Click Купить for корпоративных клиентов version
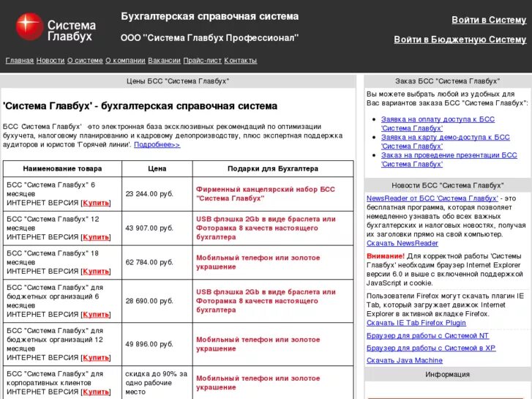The image size is (532, 399). [x=96, y=392]
